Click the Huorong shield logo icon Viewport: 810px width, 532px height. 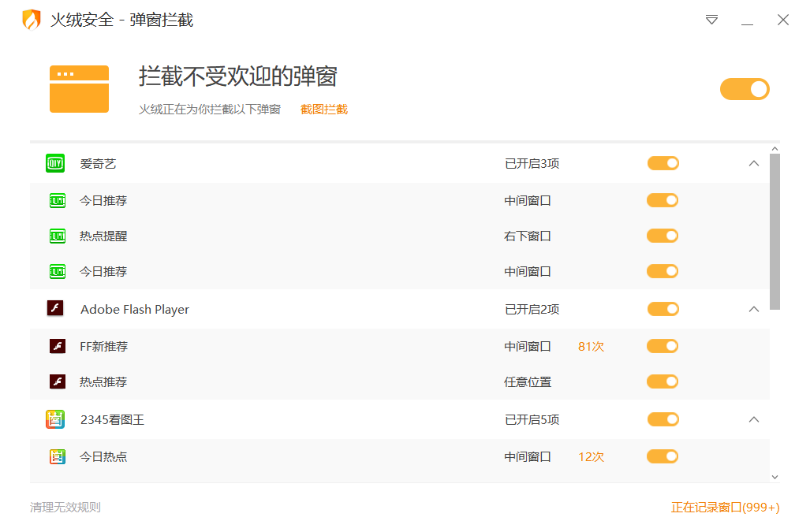coord(32,20)
